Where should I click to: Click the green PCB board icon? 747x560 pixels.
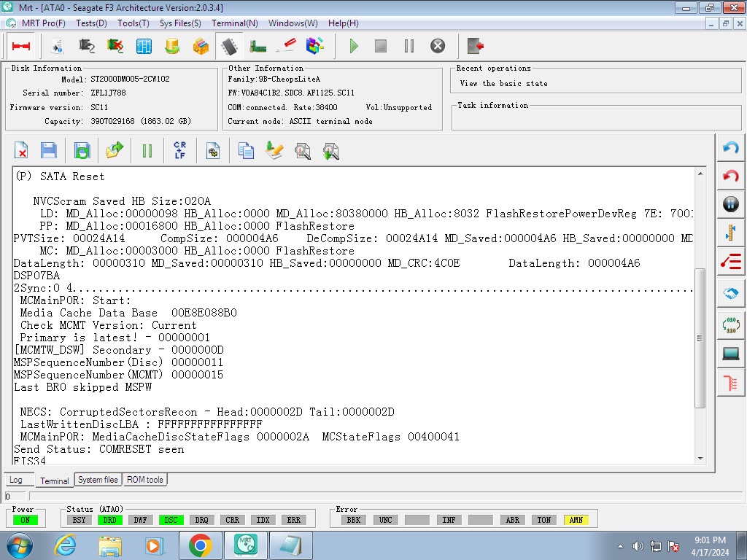coord(258,46)
